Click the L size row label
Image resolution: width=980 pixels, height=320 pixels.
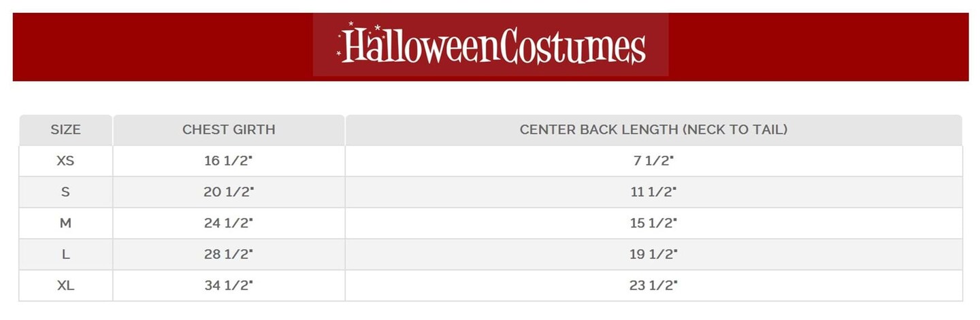(65, 255)
